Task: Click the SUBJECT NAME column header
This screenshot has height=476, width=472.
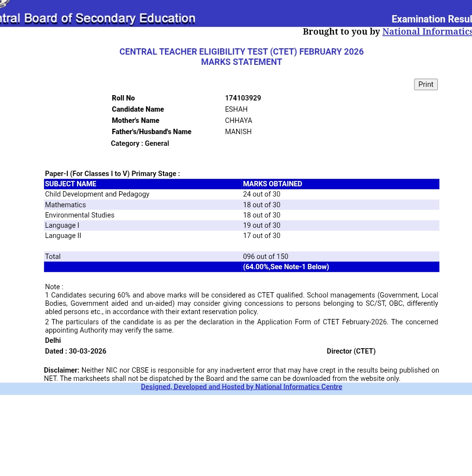Action: (x=71, y=184)
